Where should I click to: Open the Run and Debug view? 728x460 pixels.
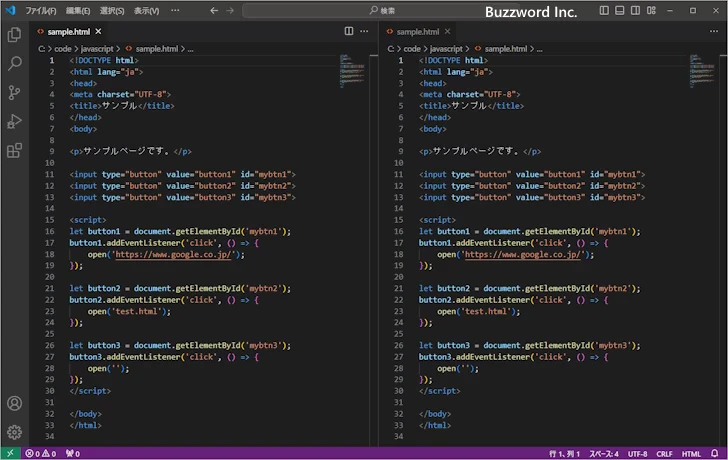pyautogui.click(x=14, y=121)
